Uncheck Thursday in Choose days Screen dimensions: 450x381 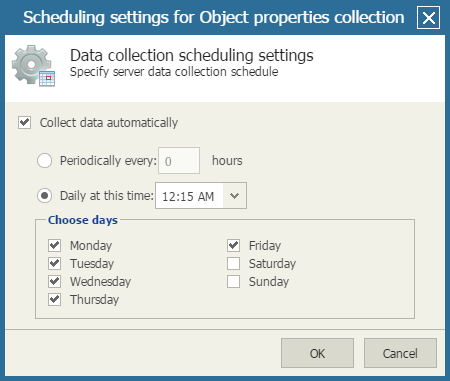click(54, 299)
